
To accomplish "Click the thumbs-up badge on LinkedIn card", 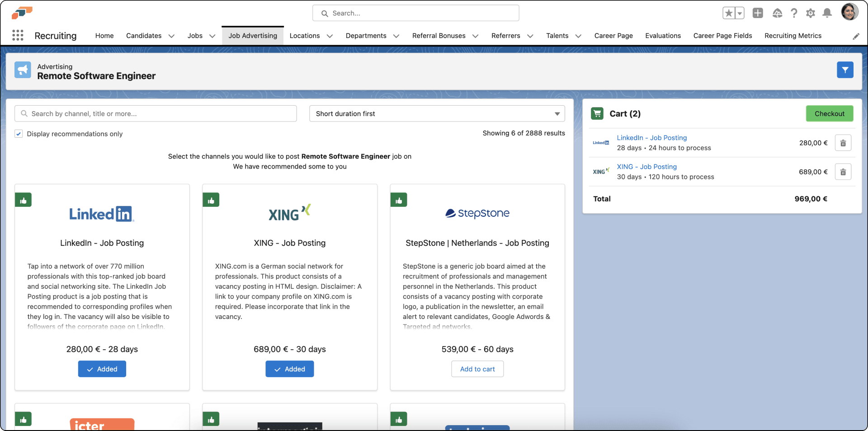I will pos(24,200).
